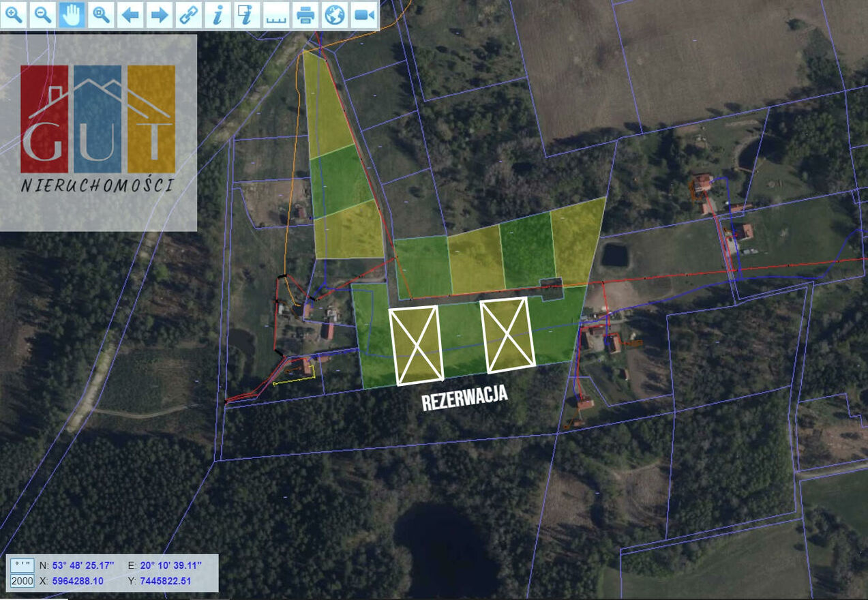Click the video camera icon
868x600 pixels.
(363, 14)
